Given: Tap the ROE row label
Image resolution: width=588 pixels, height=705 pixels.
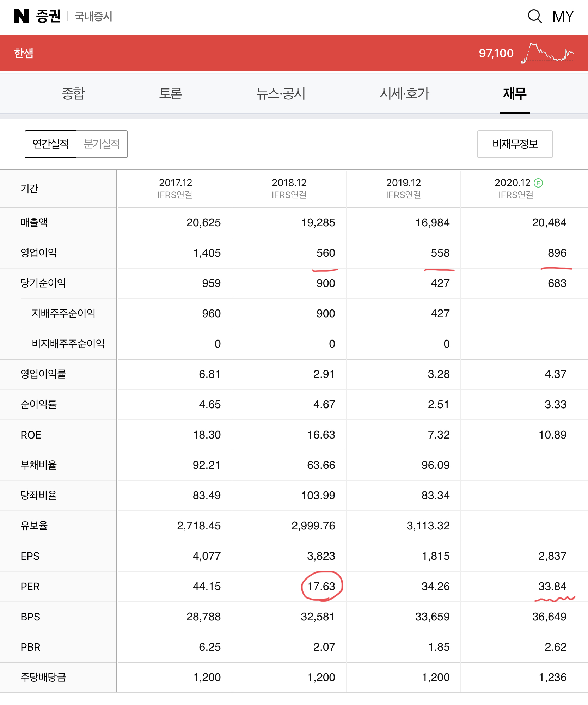Looking at the screenshot, I should tap(31, 435).
